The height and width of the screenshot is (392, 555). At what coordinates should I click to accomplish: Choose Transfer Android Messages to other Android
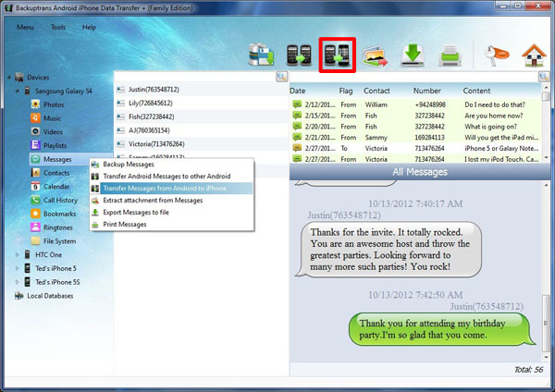point(172,177)
